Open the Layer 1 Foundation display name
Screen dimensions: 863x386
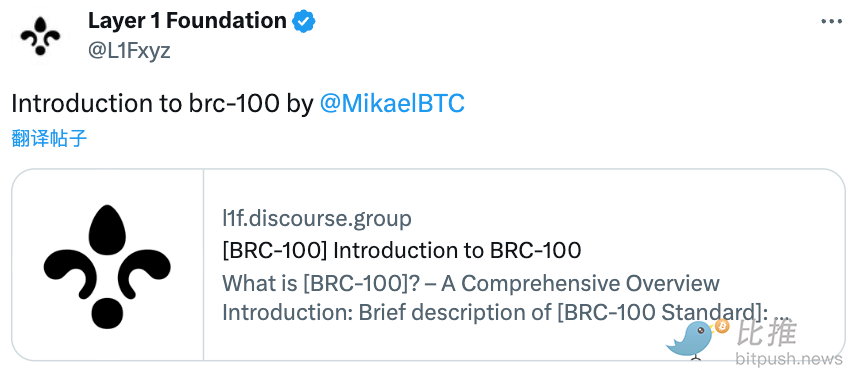pos(187,21)
